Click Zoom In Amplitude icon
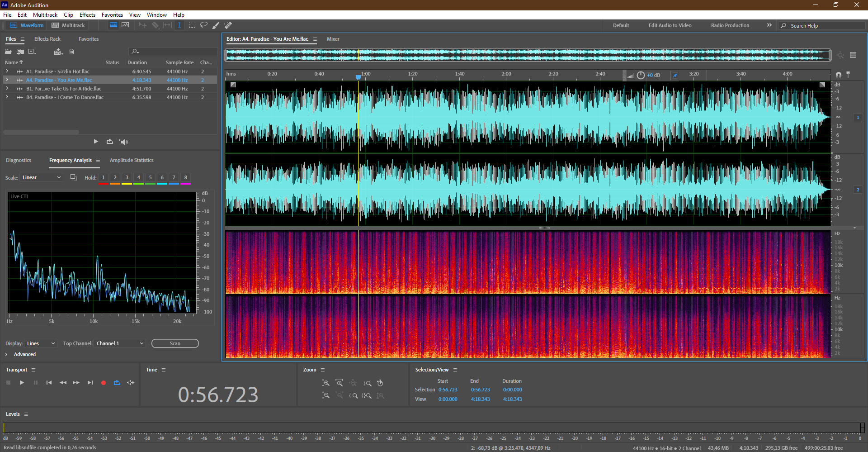The image size is (868, 452). coord(325,383)
